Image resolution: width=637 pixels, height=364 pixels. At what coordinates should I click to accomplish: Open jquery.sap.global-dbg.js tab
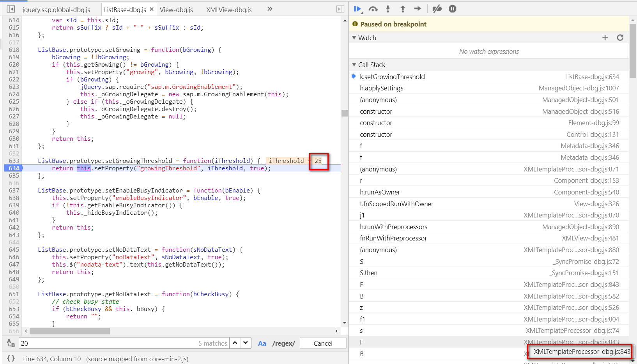[x=56, y=10]
